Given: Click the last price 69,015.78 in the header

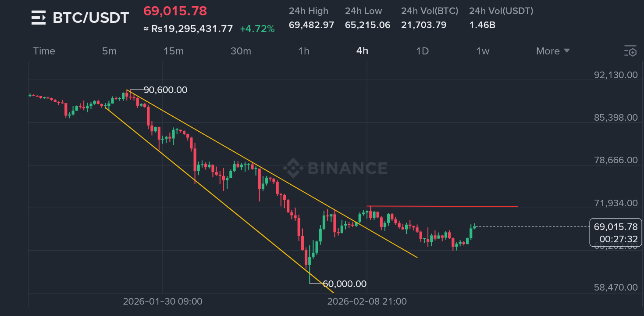Looking at the screenshot, I should pyautogui.click(x=175, y=11).
